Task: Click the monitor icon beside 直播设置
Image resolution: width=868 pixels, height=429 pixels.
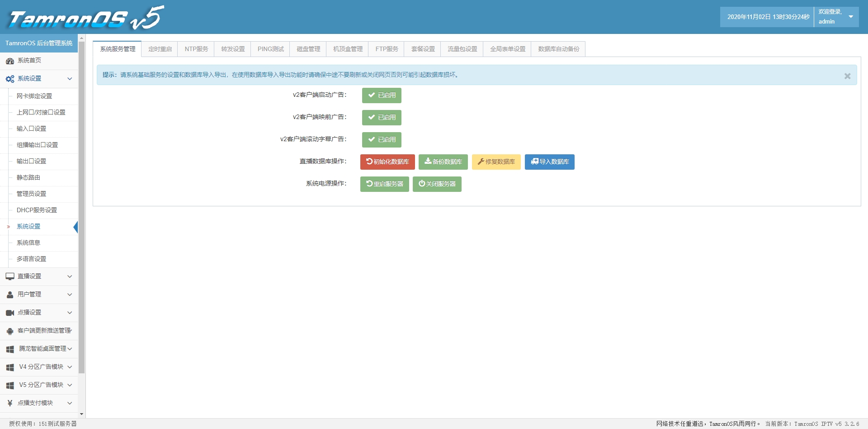Action: point(10,276)
